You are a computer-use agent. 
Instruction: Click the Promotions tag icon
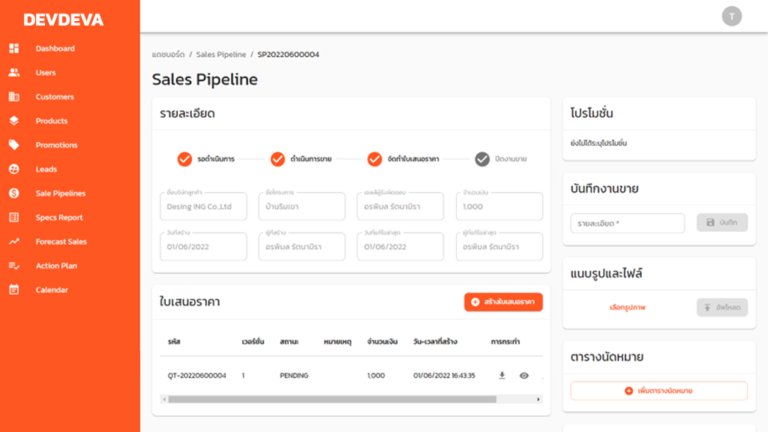tap(14, 145)
